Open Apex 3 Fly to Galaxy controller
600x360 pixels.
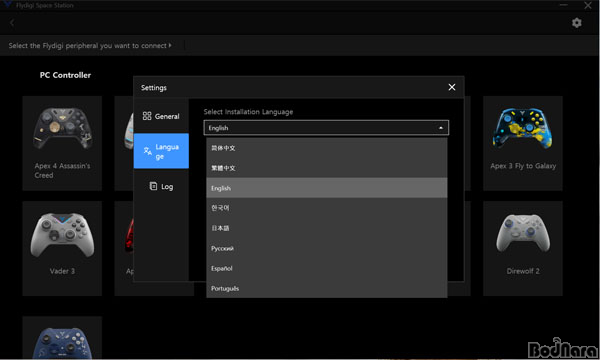[523, 143]
